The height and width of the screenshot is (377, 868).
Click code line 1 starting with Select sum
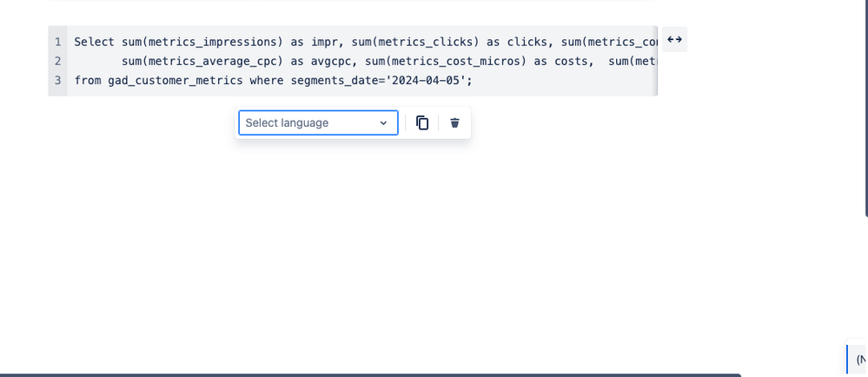point(366,42)
